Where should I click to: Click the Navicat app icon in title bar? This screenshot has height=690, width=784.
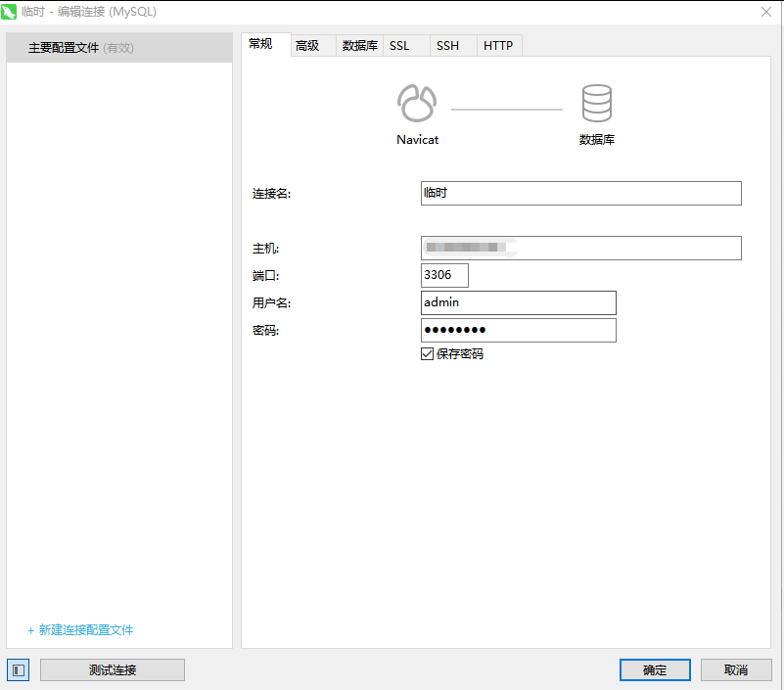(x=9, y=11)
